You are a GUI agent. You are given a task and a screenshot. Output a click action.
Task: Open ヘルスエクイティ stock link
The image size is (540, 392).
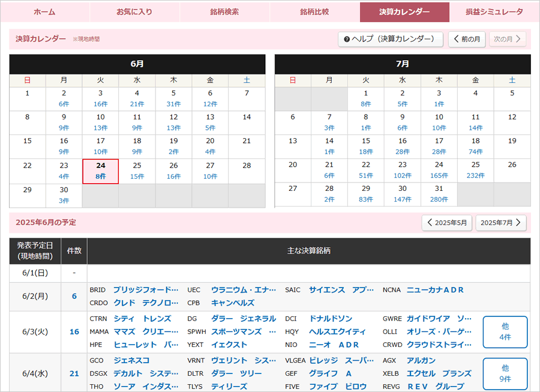point(337,332)
